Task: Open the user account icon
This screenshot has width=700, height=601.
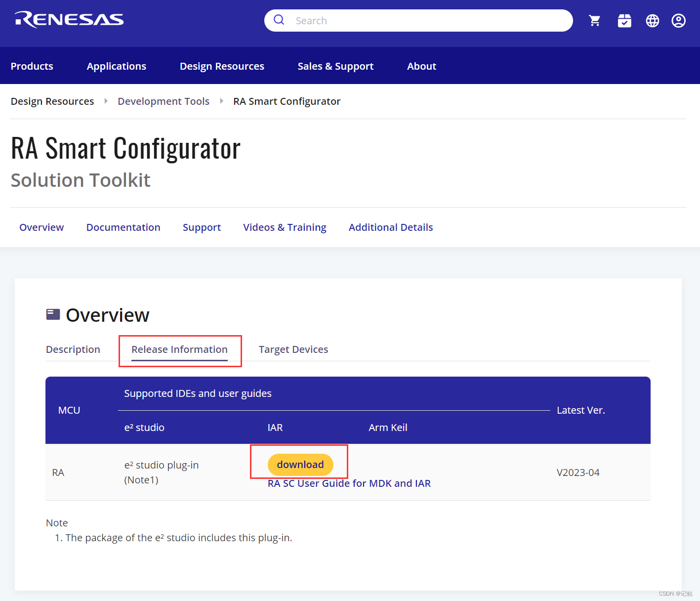Action: 679,20
